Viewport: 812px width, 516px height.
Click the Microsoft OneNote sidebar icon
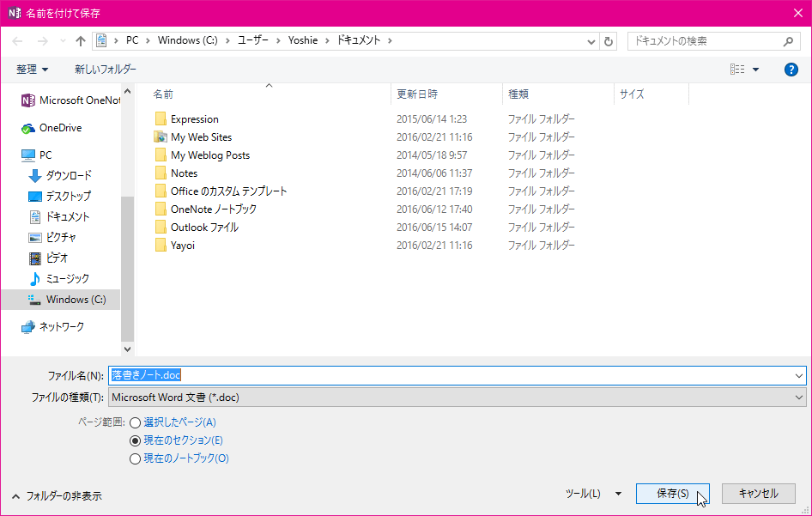point(28,100)
